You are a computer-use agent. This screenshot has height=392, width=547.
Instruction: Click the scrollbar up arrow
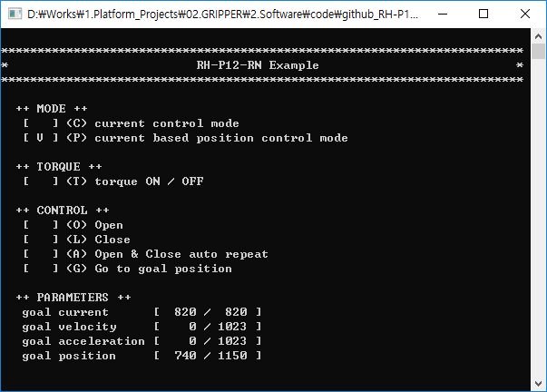(x=539, y=37)
